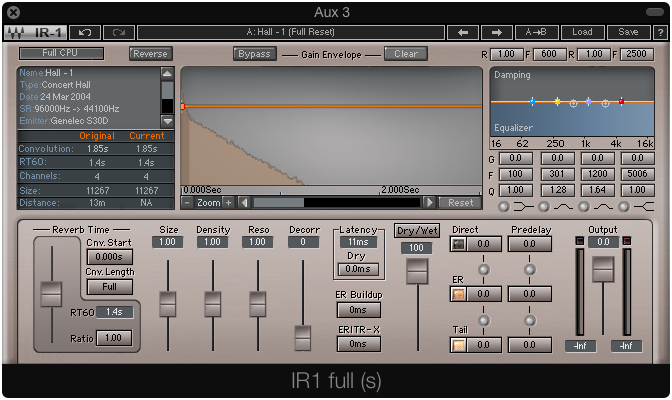Click the IR info scrollbar thumb
The image size is (672, 400).
pos(167,90)
